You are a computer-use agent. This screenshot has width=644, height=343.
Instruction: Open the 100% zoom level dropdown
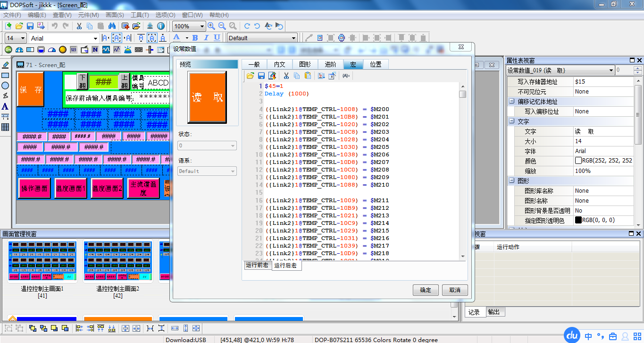pyautogui.click(x=201, y=26)
